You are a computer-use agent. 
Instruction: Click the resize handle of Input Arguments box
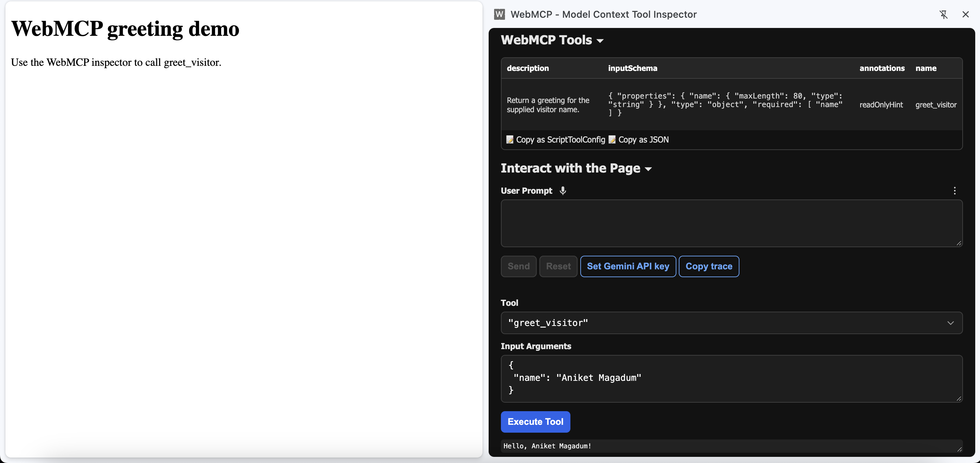click(x=959, y=399)
